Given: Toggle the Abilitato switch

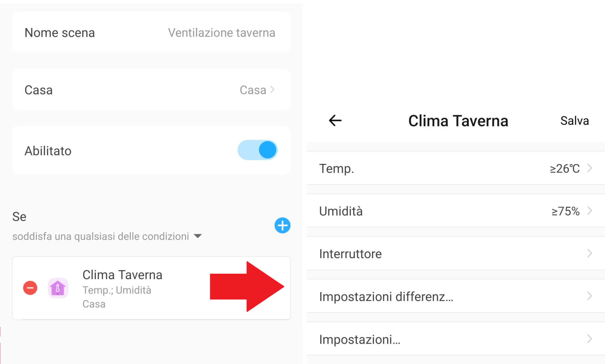Looking at the screenshot, I should coord(257,150).
